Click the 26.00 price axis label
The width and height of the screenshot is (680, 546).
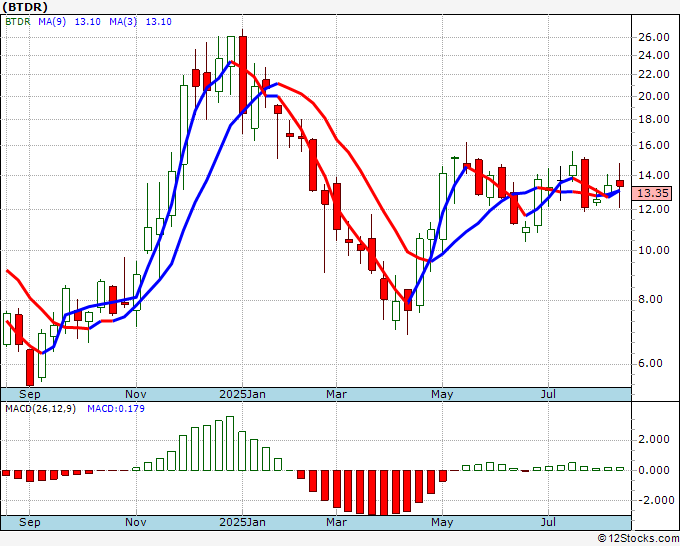pos(654,38)
